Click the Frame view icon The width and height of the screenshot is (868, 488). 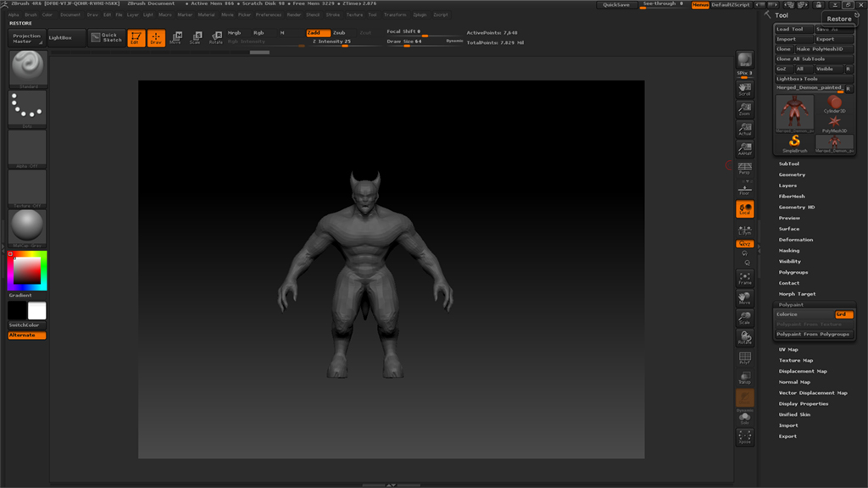744,278
